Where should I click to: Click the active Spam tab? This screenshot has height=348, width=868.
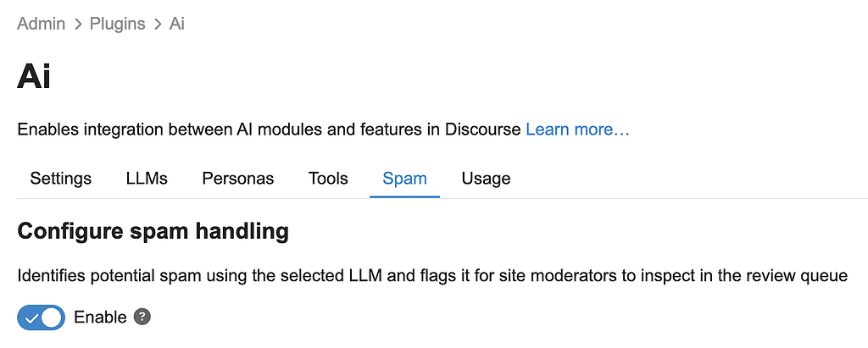click(404, 179)
